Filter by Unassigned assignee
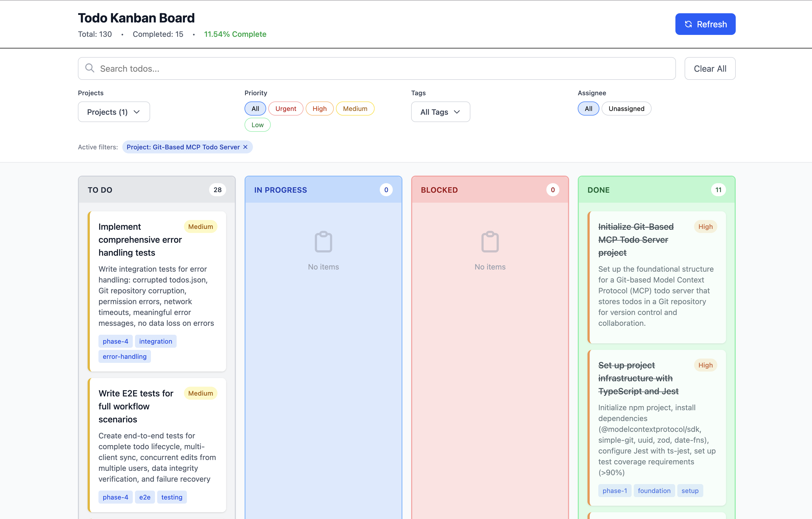 626,109
